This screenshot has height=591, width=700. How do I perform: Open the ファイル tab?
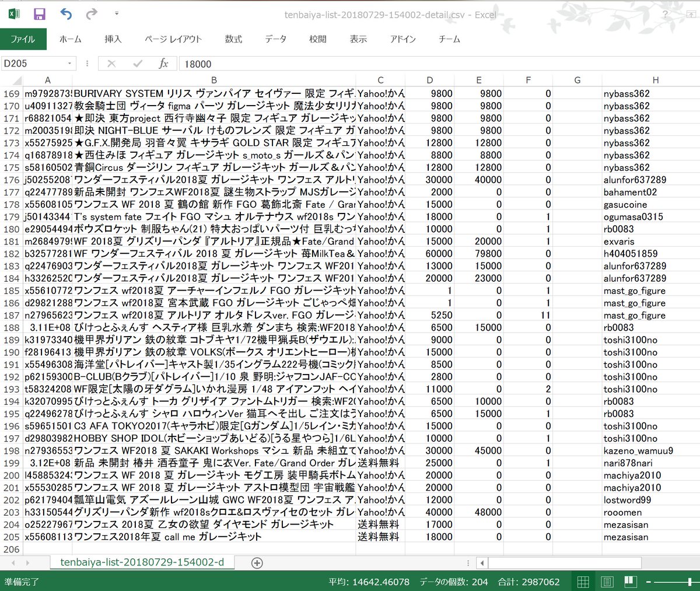coord(23,39)
